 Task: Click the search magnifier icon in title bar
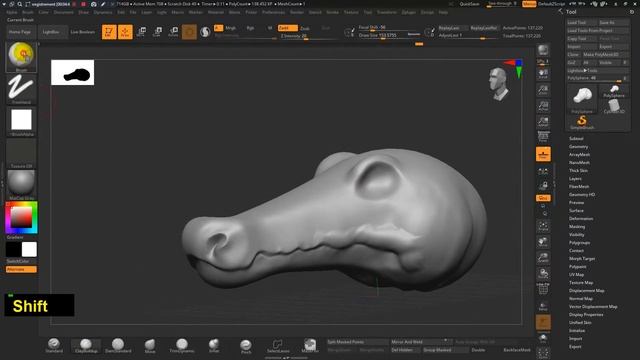tap(20, 4)
